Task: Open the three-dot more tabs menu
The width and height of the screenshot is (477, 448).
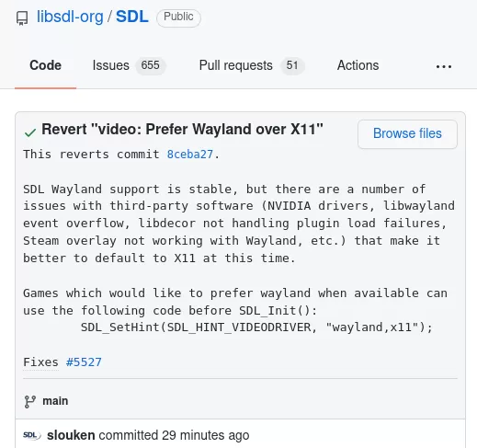Action: (x=444, y=66)
